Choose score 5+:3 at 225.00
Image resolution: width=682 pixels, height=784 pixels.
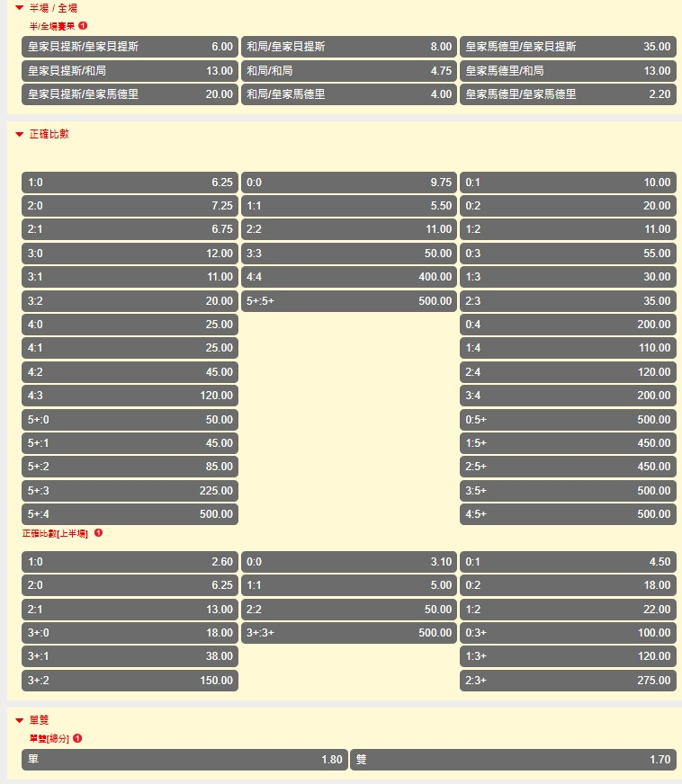pos(130,490)
